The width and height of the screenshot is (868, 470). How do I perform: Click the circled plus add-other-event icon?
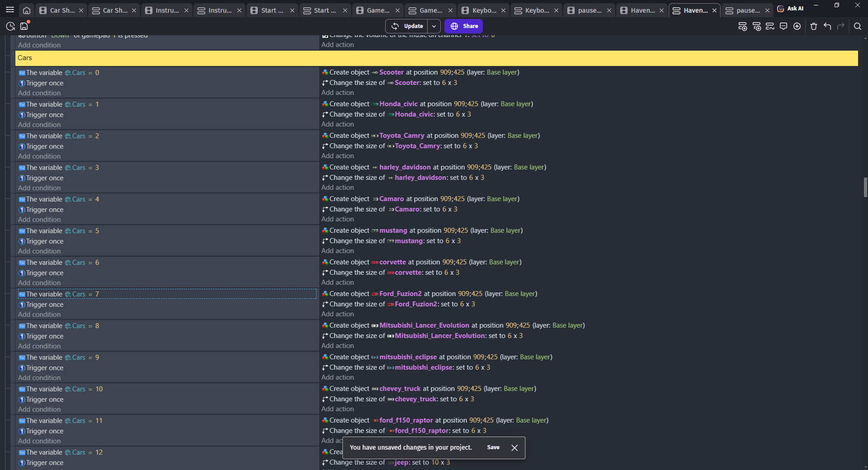pyautogui.click(x=797, y=26)
